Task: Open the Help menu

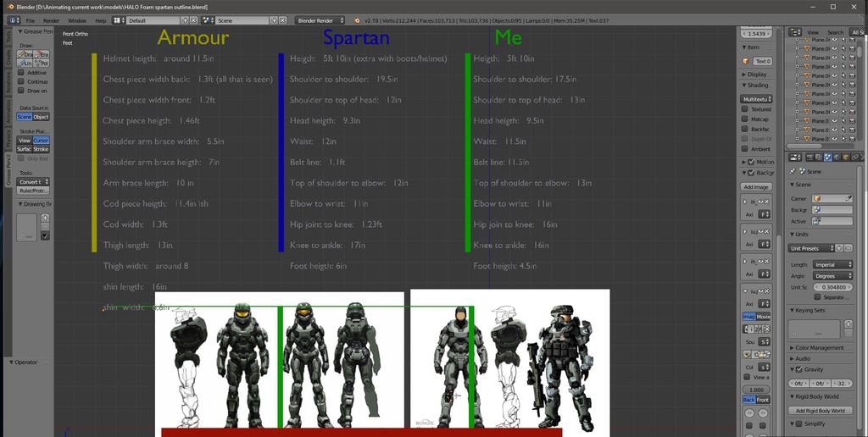Action: point(101,20)
